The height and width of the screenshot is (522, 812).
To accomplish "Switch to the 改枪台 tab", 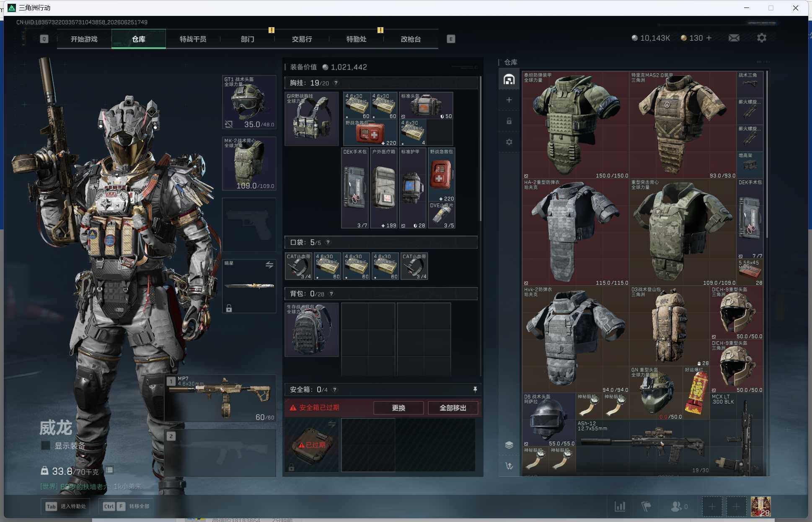I will click(x=411, y=39).
